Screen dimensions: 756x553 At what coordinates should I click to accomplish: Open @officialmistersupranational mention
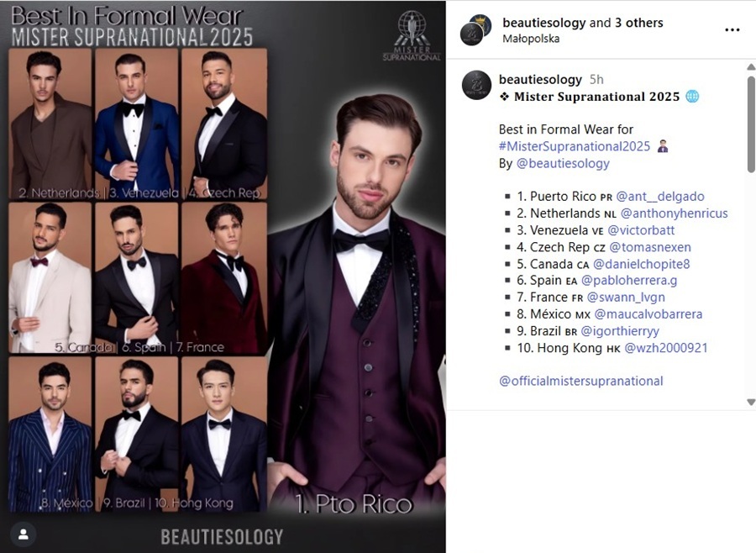581,382
